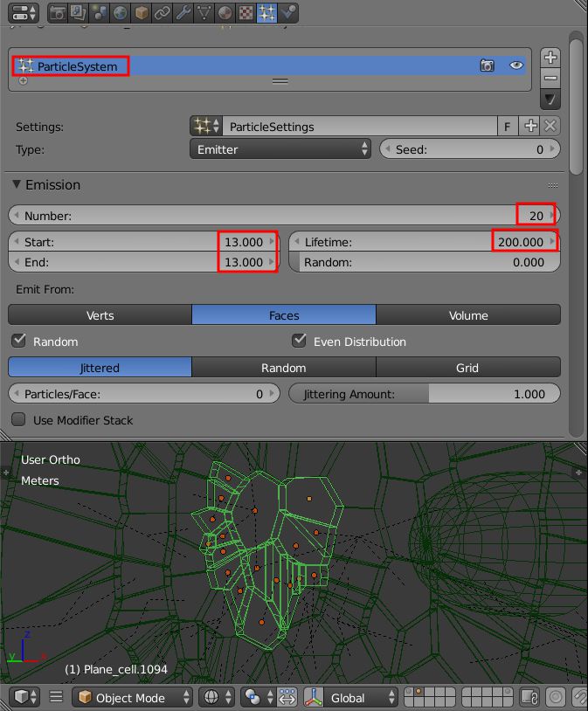This screenshot has height=711, width=588.
Task: Increase the Seed value
Action: [x=552, y=148]
